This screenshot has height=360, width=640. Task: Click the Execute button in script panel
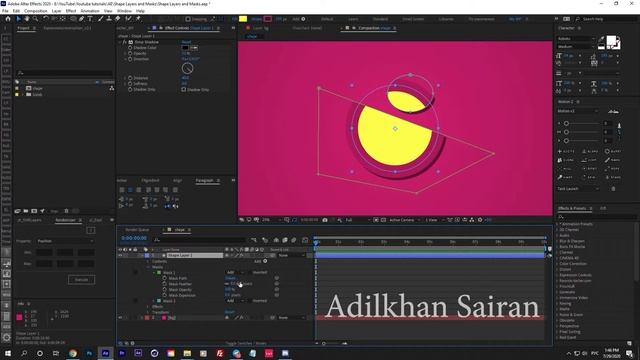coord(81,280)
